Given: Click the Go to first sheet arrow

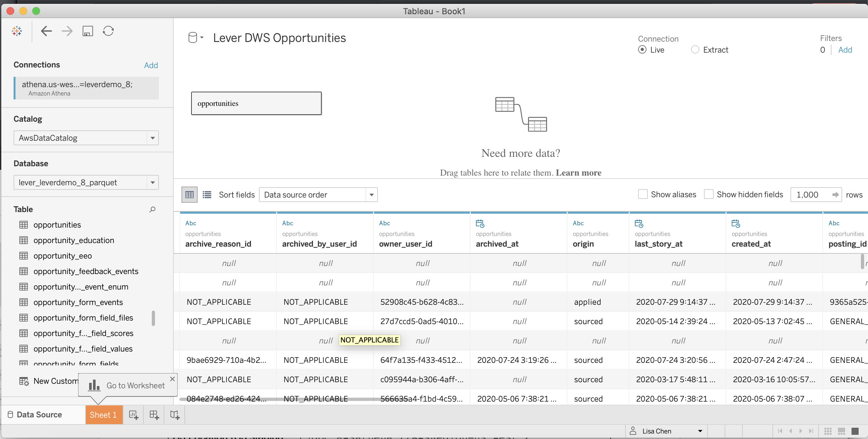Looking at the screenshot, I should 780,431.
